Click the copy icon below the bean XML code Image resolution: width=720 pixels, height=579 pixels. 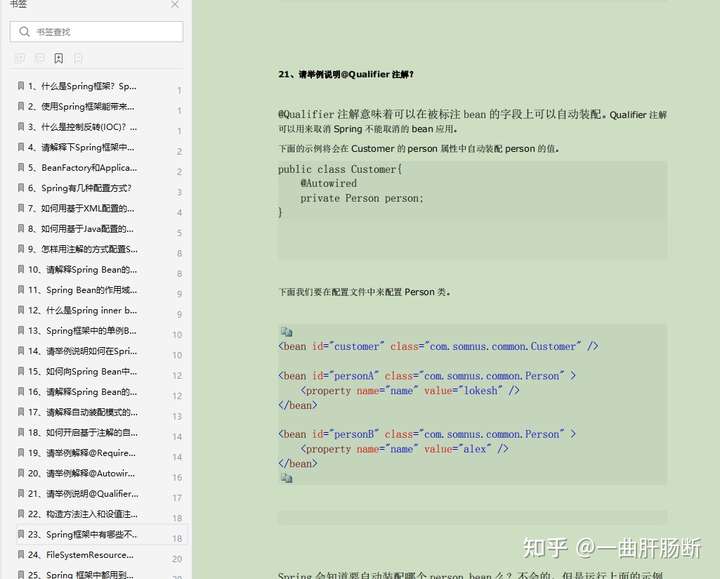[286, 478]
